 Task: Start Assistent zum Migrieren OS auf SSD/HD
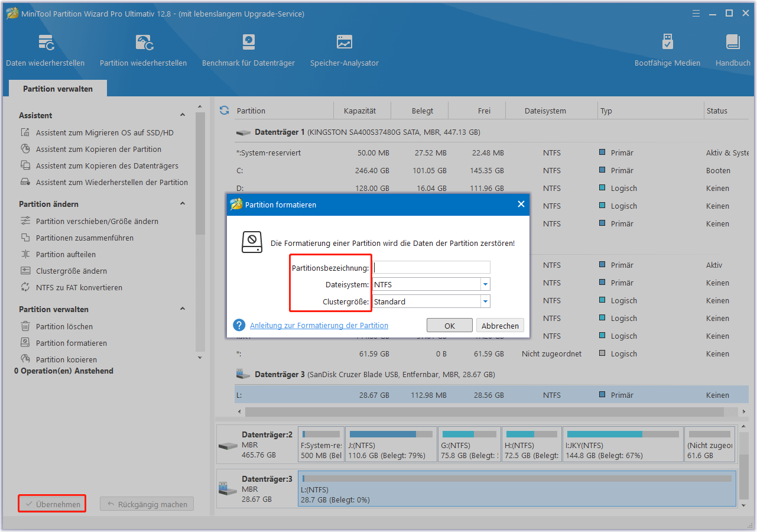pos(105,133)
